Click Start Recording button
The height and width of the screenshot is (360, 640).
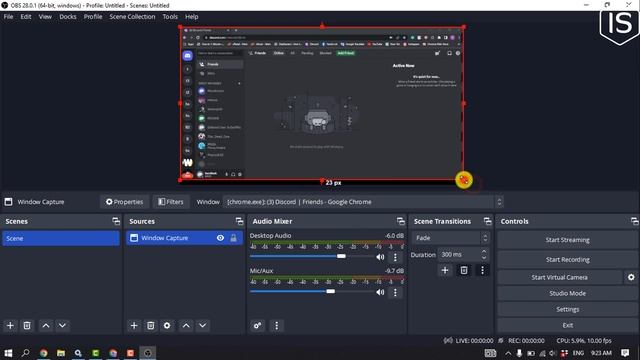[x=567, y=260]
